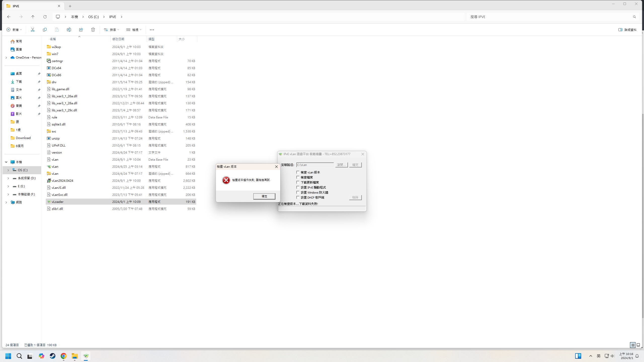Click the Copy icon in toolbar
Viewport: 644px width, 362px height.
[x=45, y=30]
